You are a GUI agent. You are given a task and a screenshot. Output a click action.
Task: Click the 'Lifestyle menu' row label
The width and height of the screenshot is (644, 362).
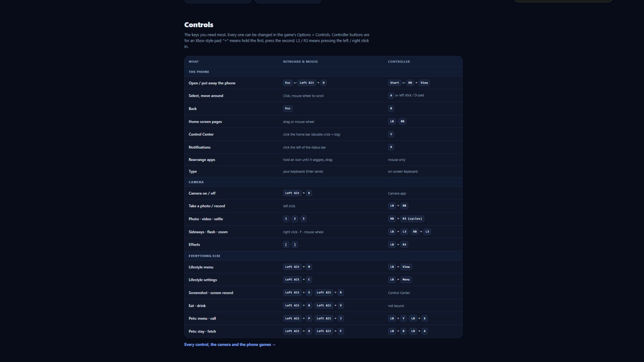201,267
